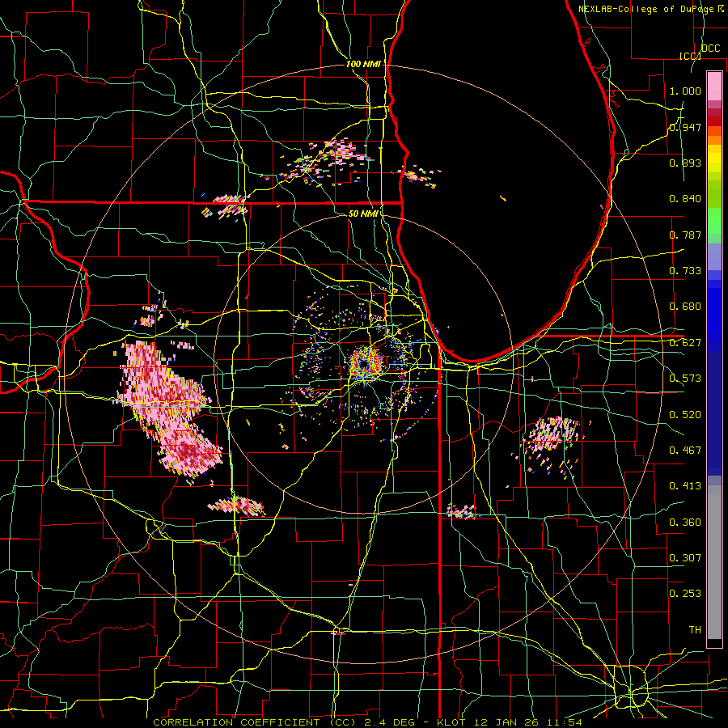728x728 pixels.
Task: Select the 0.680 scale value
Action: coord(685,307)
